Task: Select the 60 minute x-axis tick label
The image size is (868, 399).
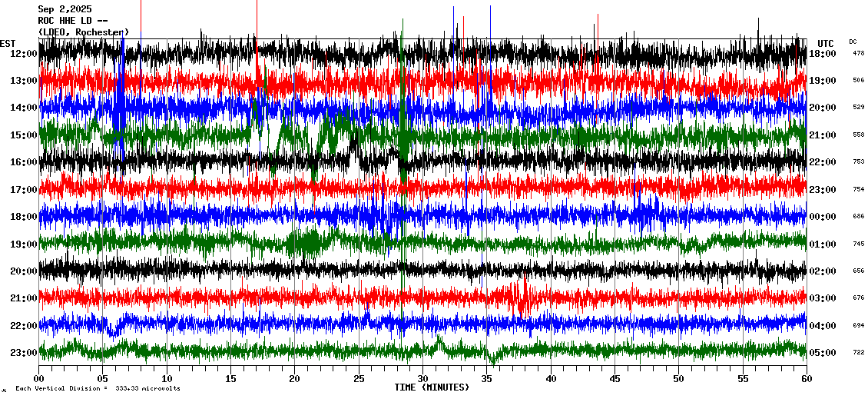Action: (x=806, y=379)
